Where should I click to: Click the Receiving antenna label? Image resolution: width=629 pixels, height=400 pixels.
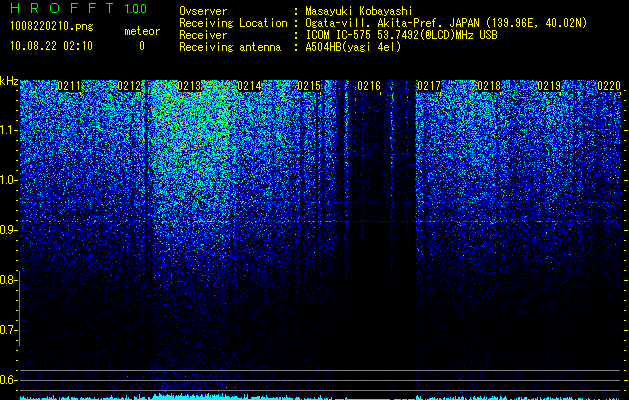click(230, 47)
